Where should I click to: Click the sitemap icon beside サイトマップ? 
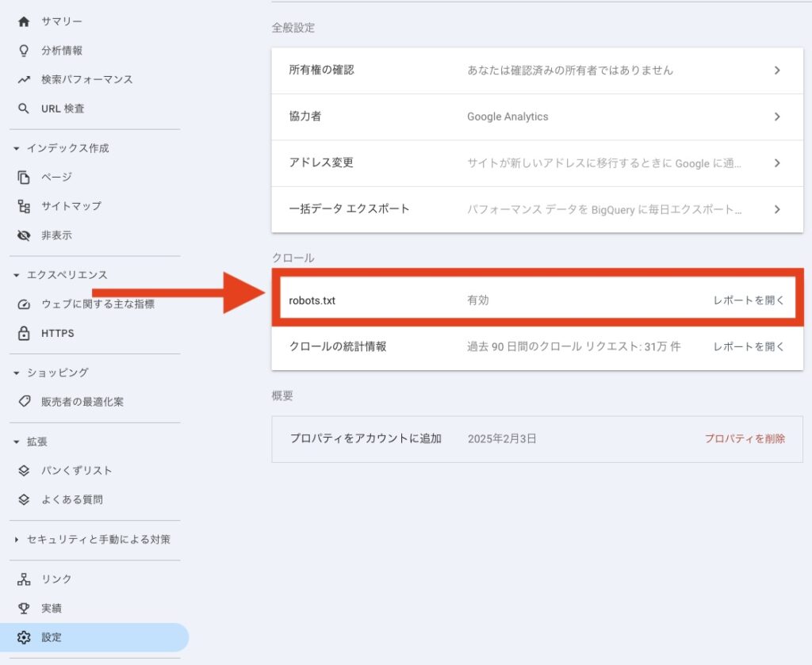click(24, 206)
